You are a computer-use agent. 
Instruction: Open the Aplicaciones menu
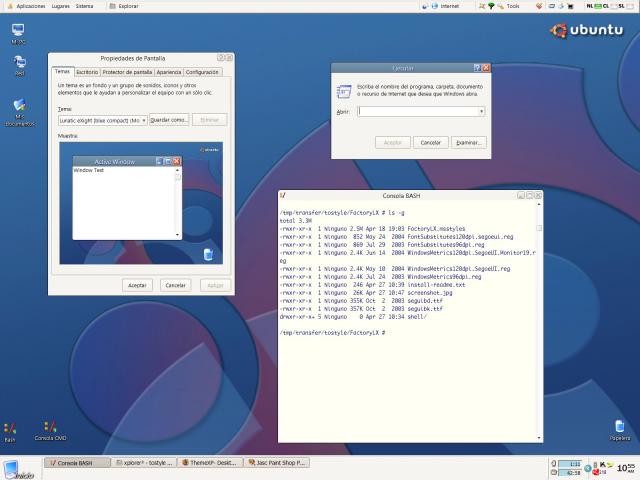click(31, 6)
